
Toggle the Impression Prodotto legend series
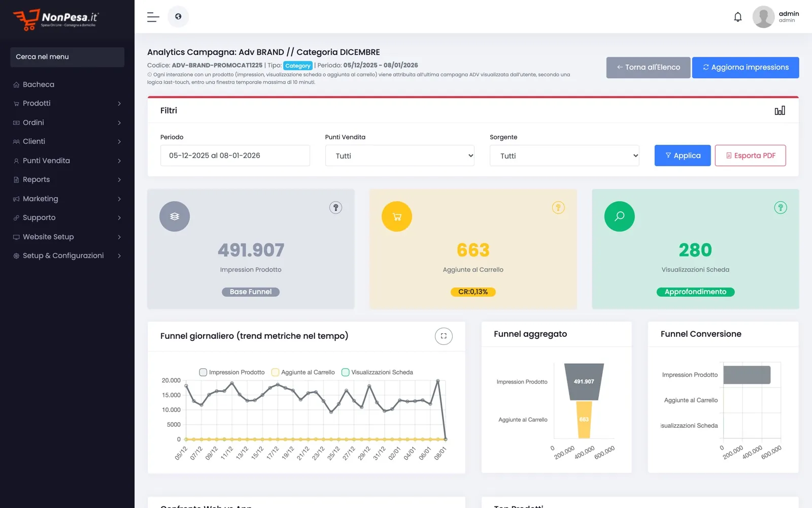pos(232,372)
